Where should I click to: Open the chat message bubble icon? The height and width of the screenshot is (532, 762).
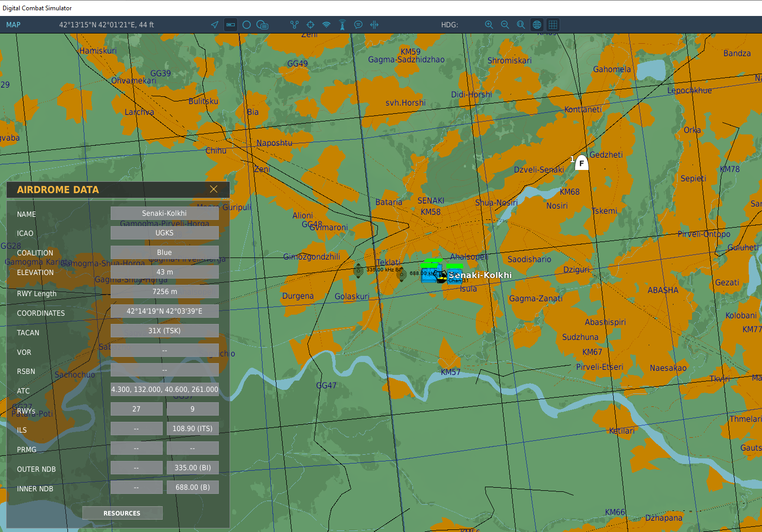click(x=358, y=25)
